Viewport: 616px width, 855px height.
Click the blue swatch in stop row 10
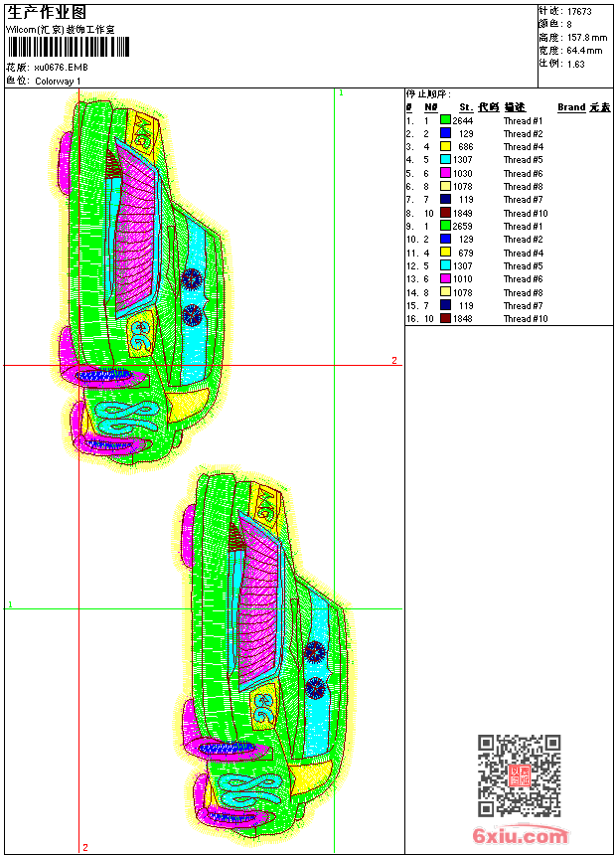tap(446, 240)
